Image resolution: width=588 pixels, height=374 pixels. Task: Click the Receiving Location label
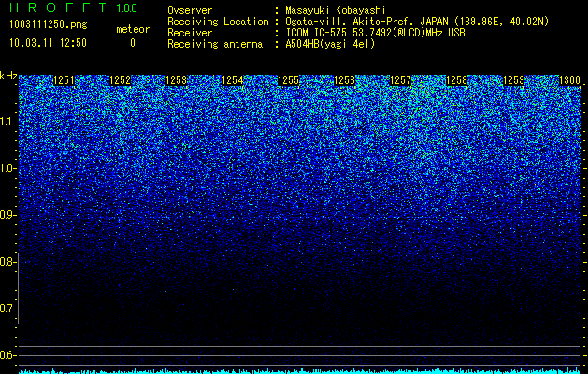tap(218, 22)
